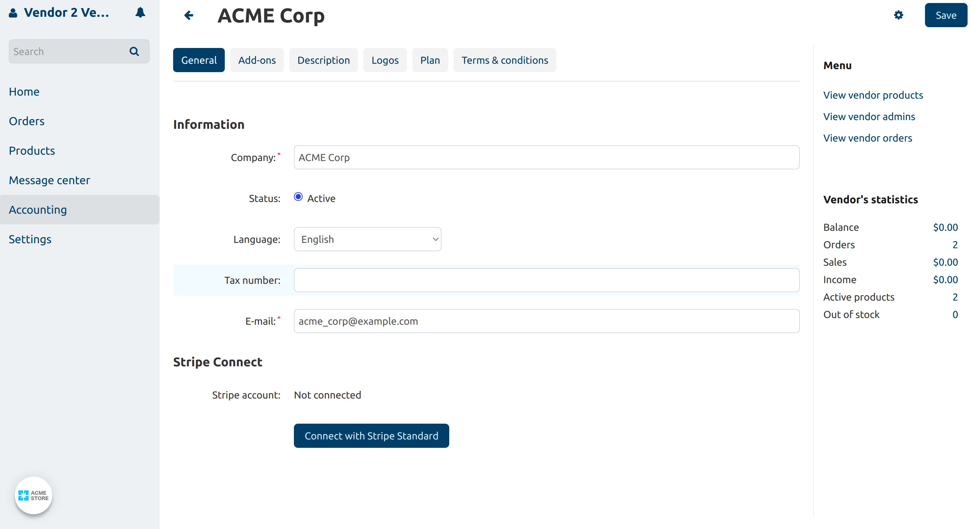Screen dimensions: 980x529
Task: Click into the Tax number field
Action: [546, 280]
